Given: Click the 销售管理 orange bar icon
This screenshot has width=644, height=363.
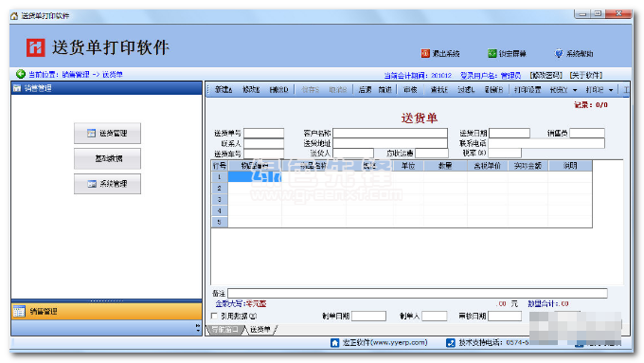Looking at the screenshot, I should tap(19, 311).
